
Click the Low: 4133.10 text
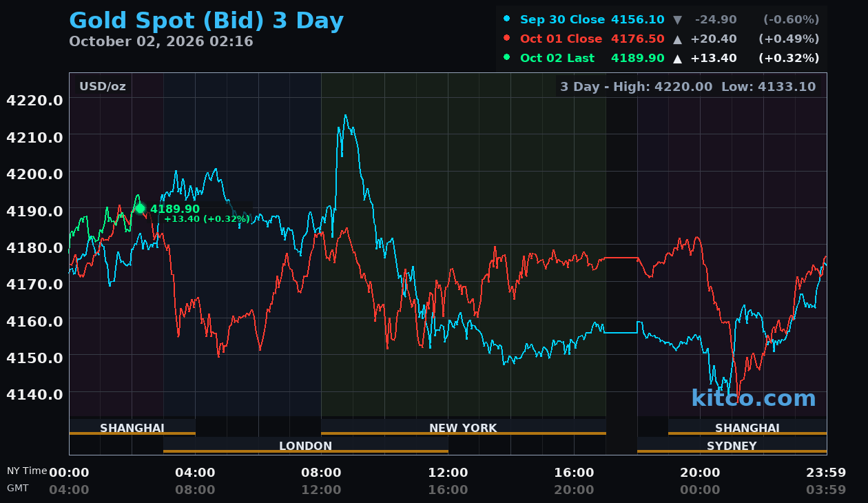pos(768,86)
